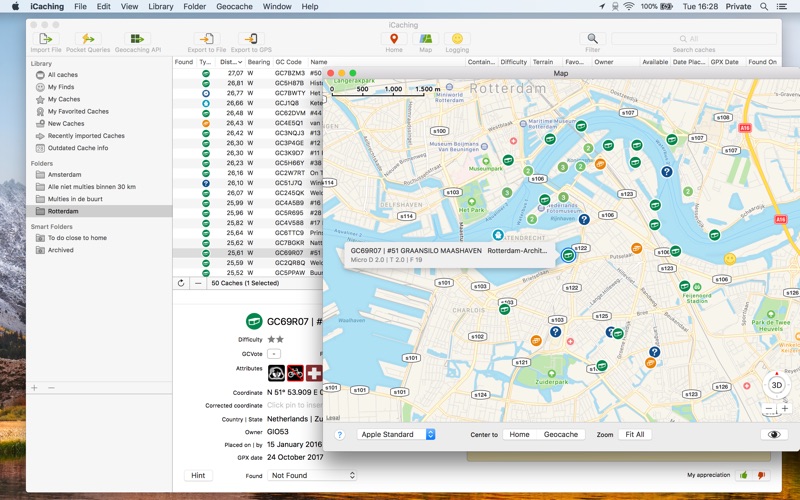Open the Help menu
The width and height of the screenshot is (800, 500).
click(310, 7)
